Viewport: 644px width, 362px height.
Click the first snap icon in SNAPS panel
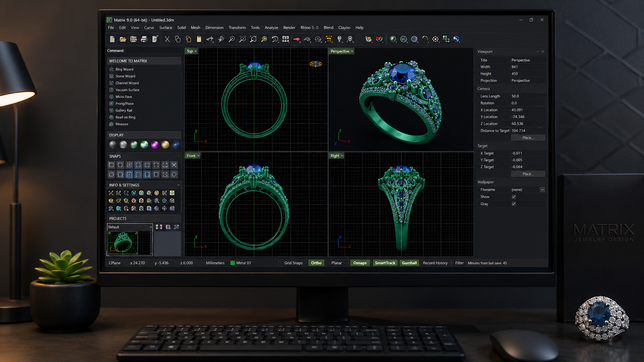click(x=111, y=165)
